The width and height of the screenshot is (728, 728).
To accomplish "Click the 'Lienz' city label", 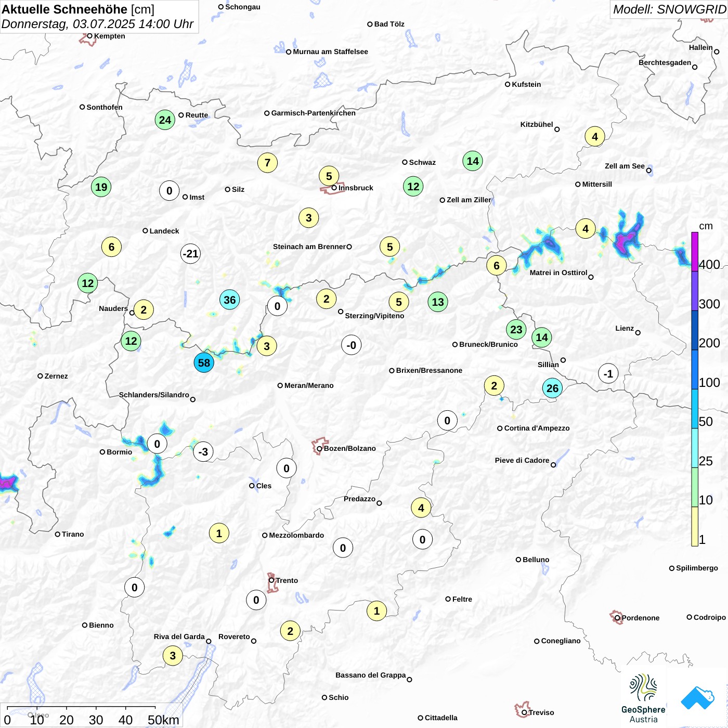I will click(x=625, y=328).
